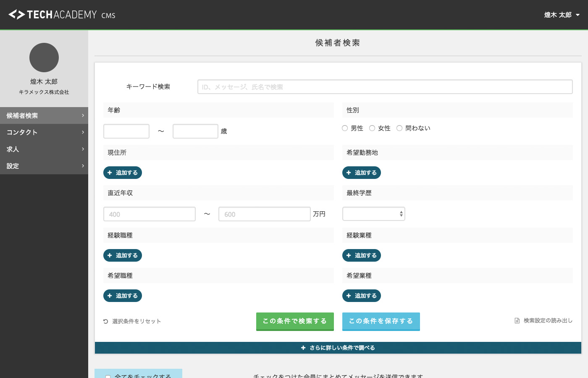Viewport: 588px width, 378px height.
Task: Expand the 設定 sidebar item
Action: pos(44,166)
